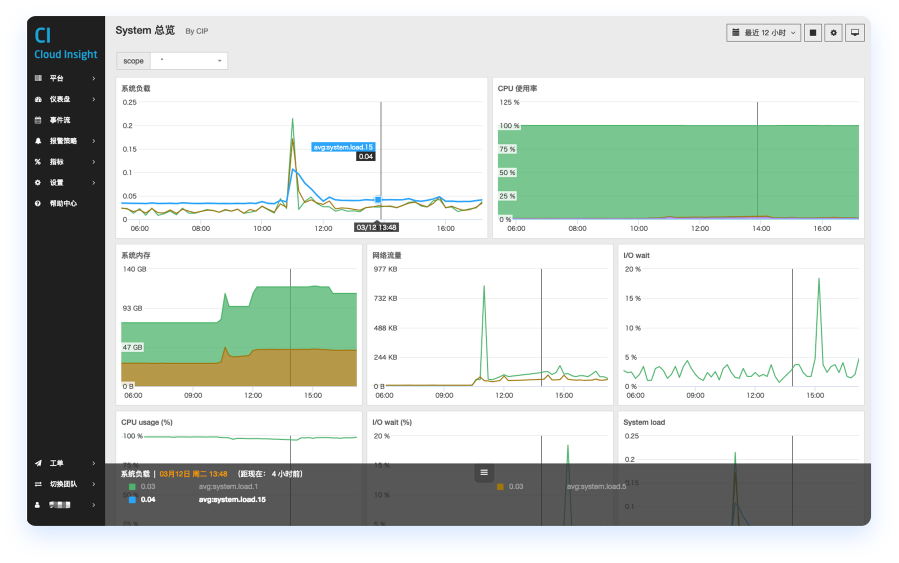The height and width of the screenshot is (563, 899).
Task: Click the paper plane icon beside 工单
Action: click(x=38, y=463)
